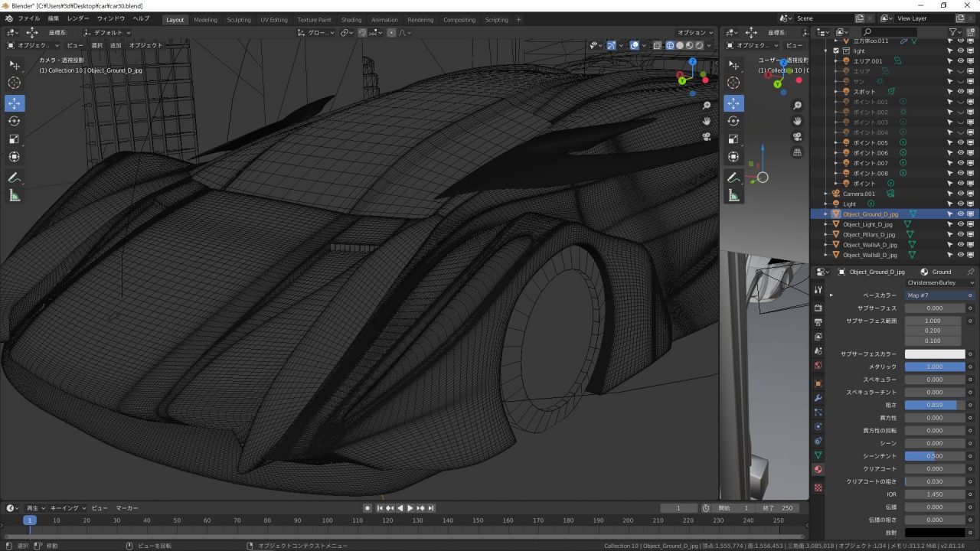Show the hidden サン light via eye icon
980x551 pixels.
(961, 81)
